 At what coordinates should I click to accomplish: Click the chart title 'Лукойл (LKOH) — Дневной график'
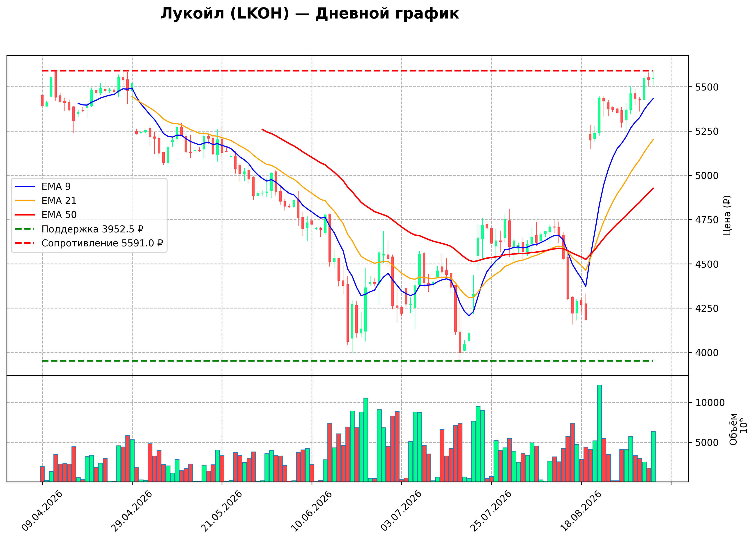310,14
